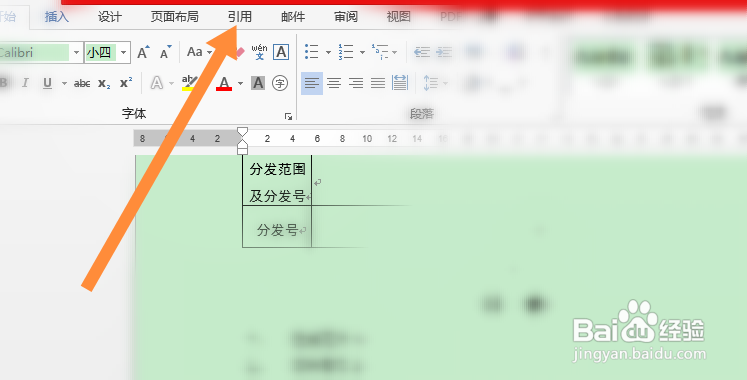
Task: Click the table cell 分发范围
Action: click(x=277, y=170)
